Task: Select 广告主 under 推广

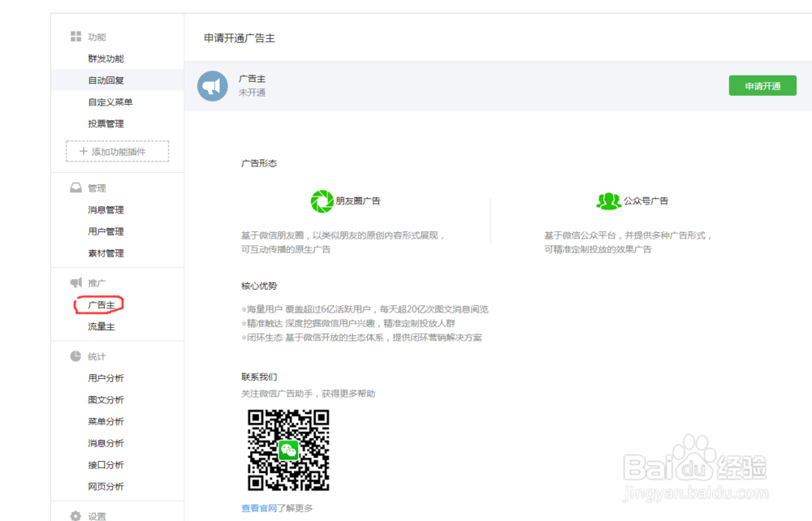Action: [101, 305]
